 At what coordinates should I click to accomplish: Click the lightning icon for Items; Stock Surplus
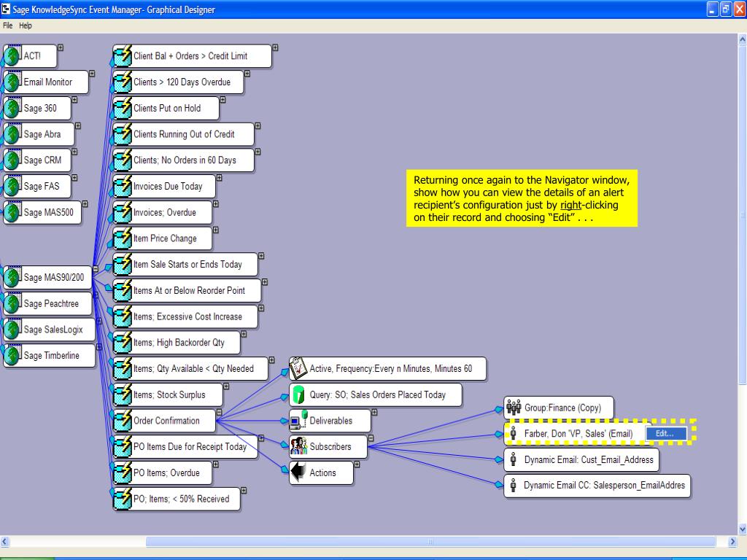point(123,394)
